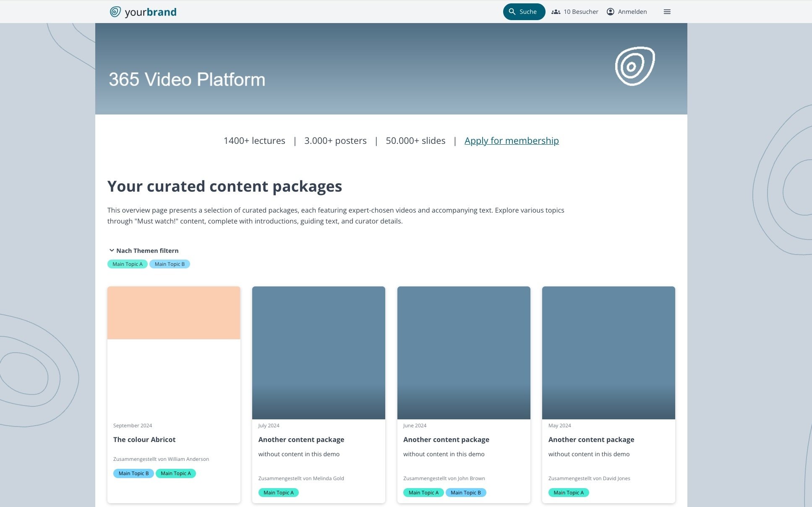Click the white spiral logo in the banner
The height and width of the screenshot is (507, 812).
coord(635,66)
